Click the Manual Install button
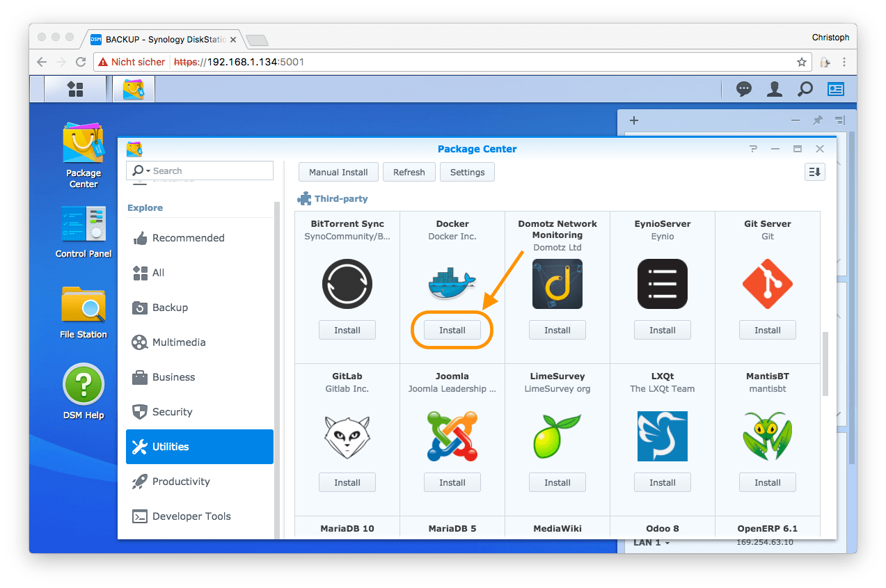Image resolution: width=886 pixels, height=588 pixels. (338, 172)
